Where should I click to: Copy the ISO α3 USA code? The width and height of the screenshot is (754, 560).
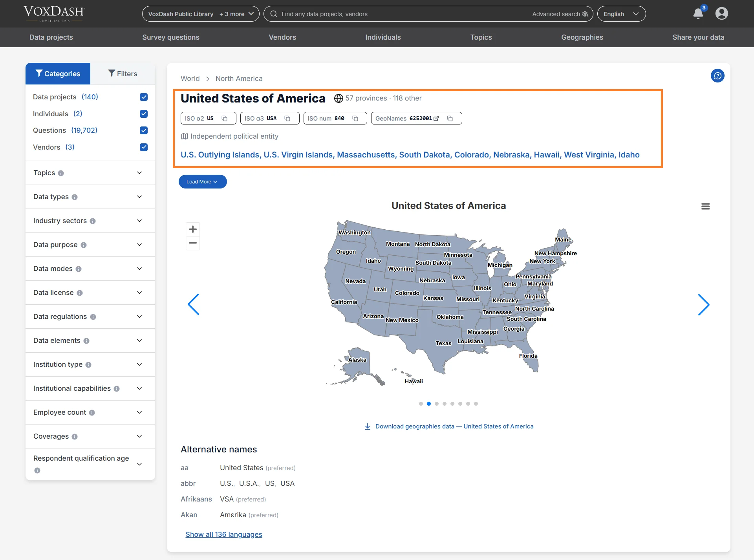(287, 119)
